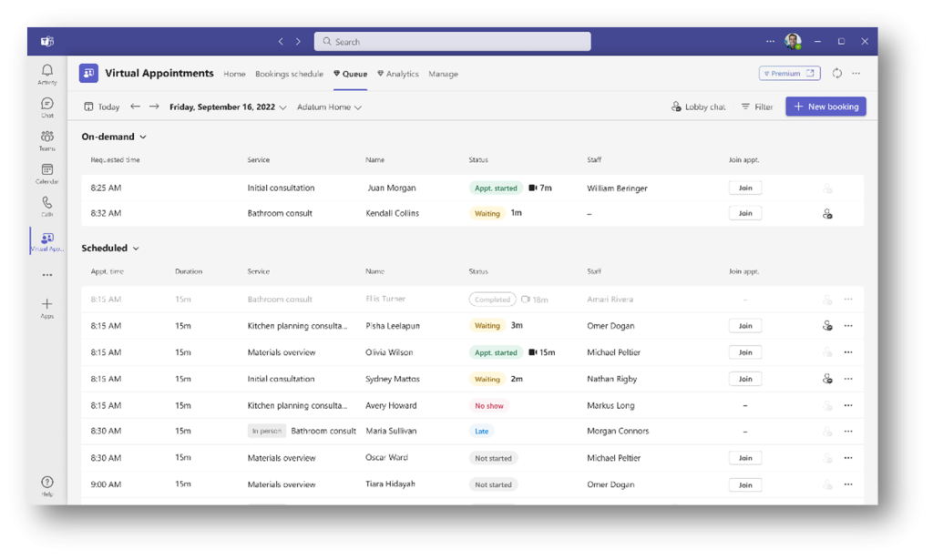
Task: Open Calls in the left rail
Action: 47,207
